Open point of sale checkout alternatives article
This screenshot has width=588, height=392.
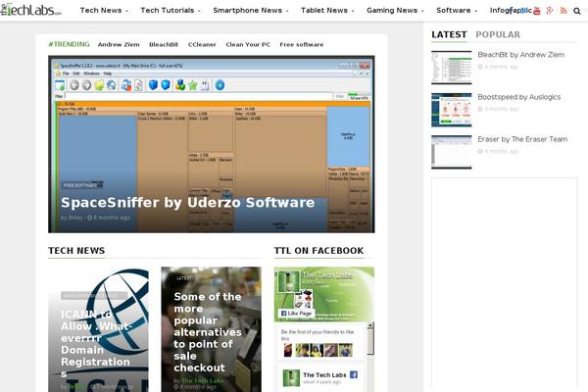[x=208, y=332]
